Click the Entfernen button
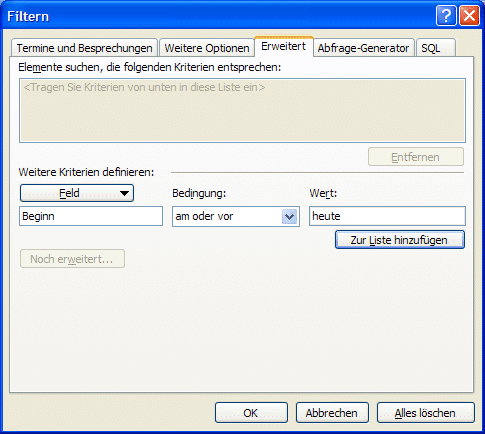 [416, 157]
